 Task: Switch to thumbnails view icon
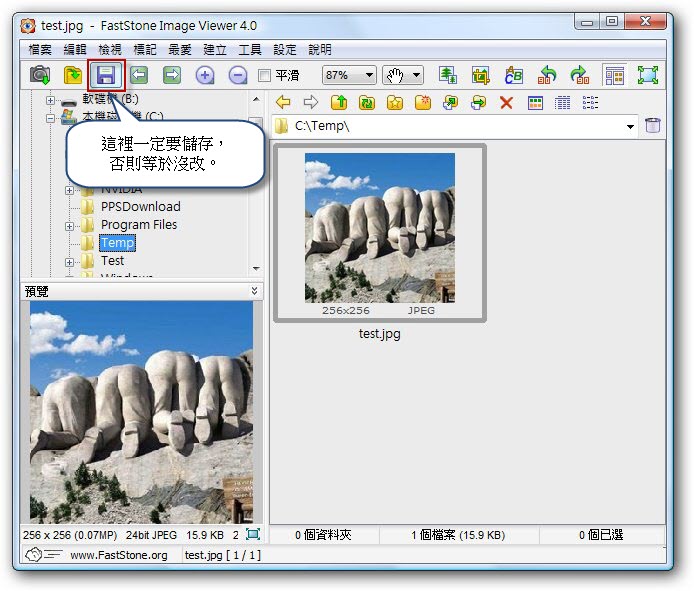point(535,103)
